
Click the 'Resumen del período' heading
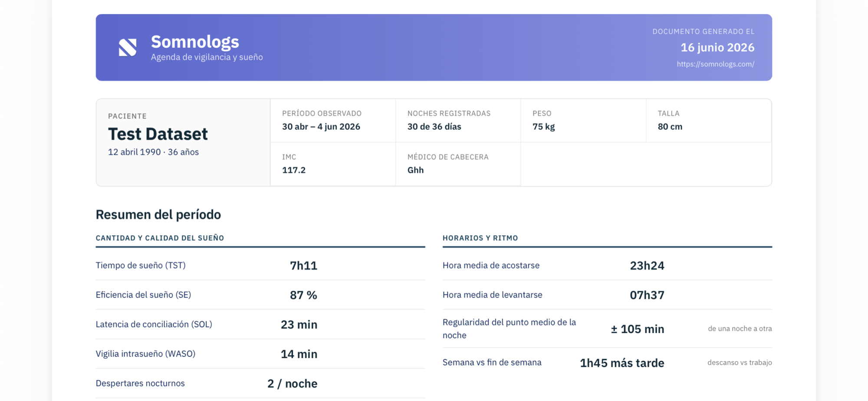pyautogui.click(x=158, y=214)
